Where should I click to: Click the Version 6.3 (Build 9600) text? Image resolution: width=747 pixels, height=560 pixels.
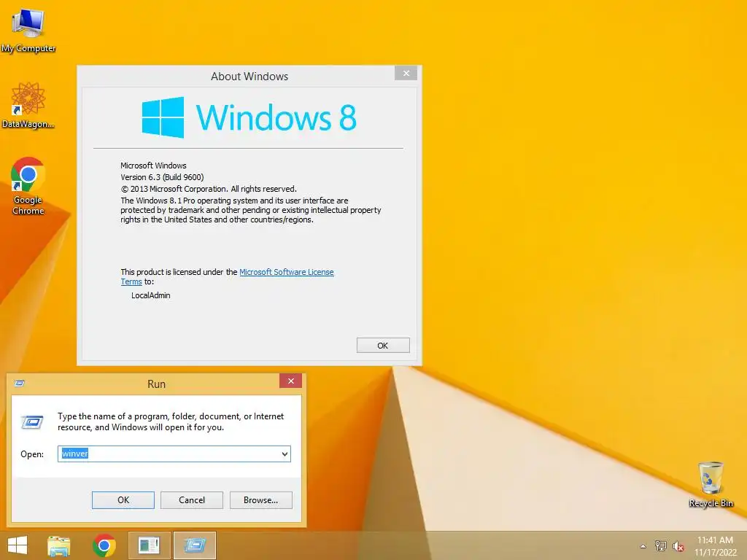[x=162, y=177]
